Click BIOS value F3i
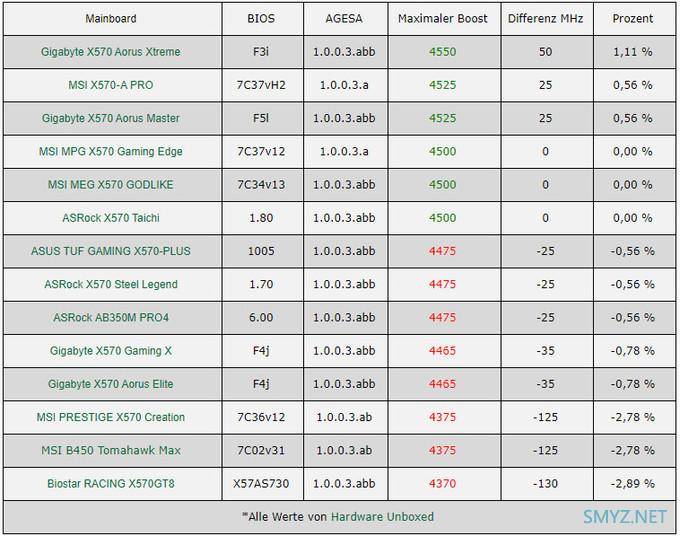 click(x=261, y=52)
